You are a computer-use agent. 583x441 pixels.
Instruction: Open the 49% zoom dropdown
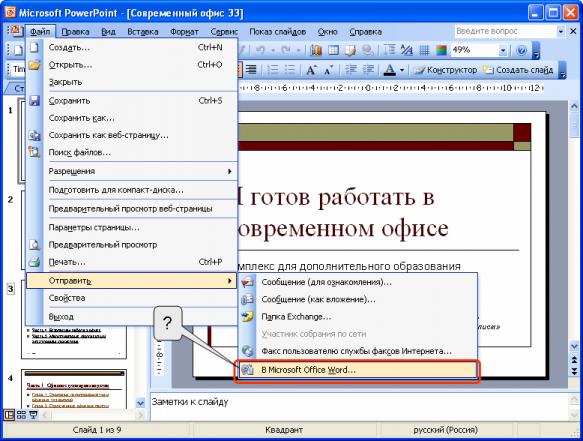(503, 50)
